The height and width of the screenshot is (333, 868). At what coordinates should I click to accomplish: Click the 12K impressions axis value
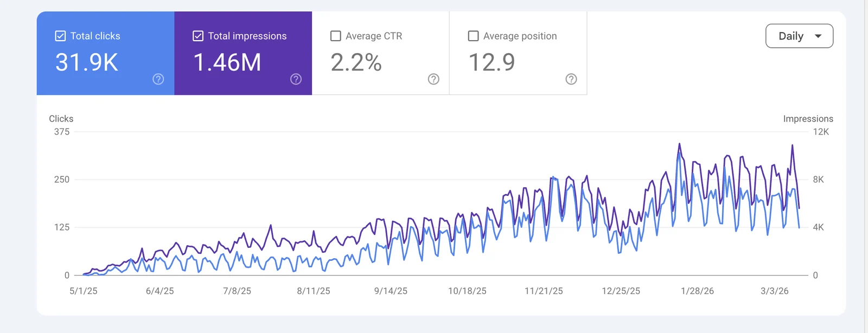tap(821, 132)
